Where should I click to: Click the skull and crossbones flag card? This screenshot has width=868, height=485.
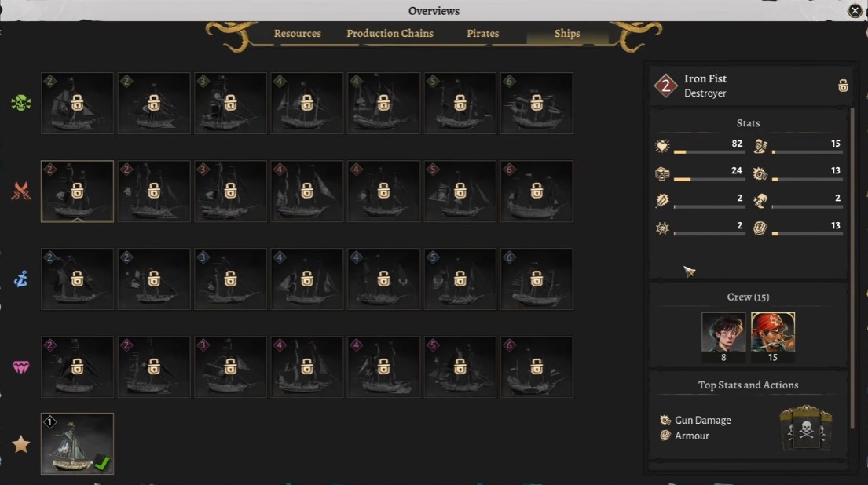coord(806,428)
